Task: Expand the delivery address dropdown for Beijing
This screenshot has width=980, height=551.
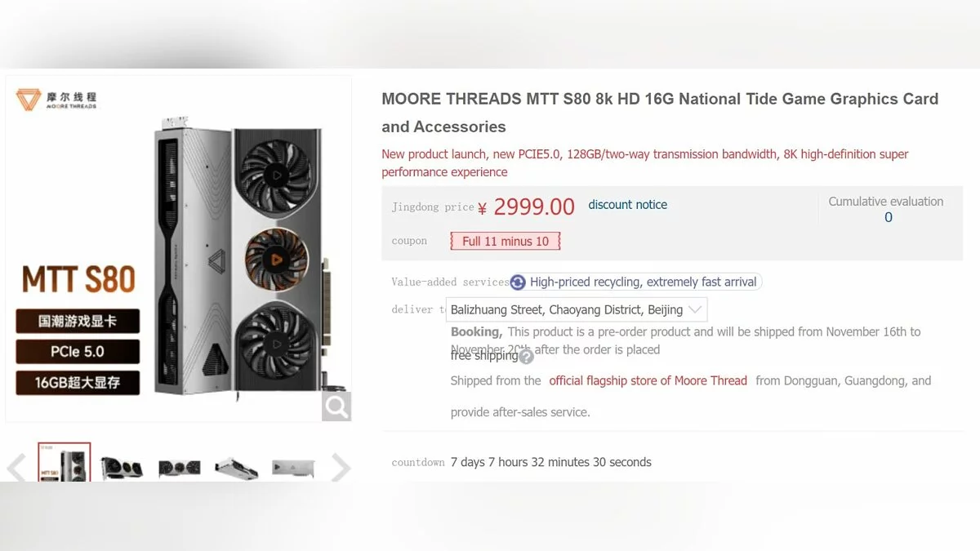Action: 695,310
